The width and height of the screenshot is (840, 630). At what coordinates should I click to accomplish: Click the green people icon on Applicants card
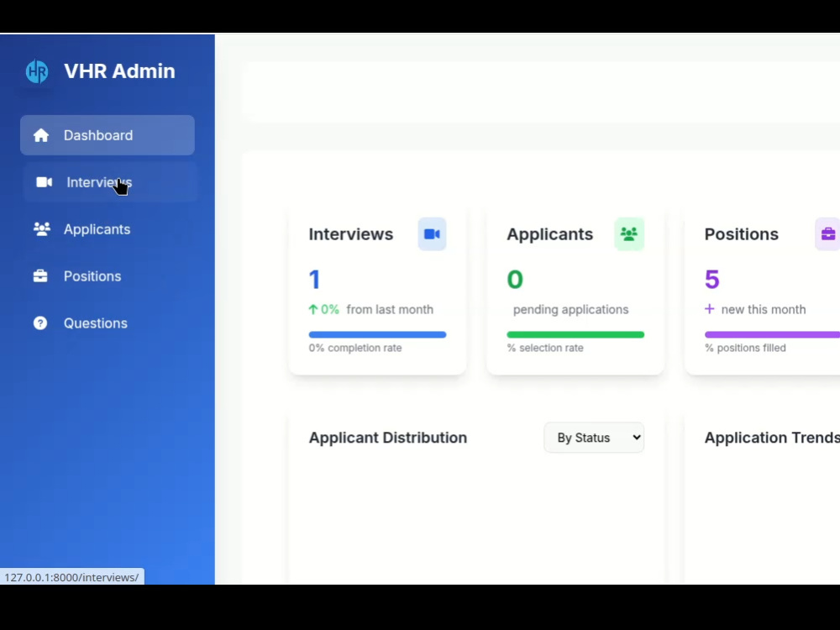point(629,234)
